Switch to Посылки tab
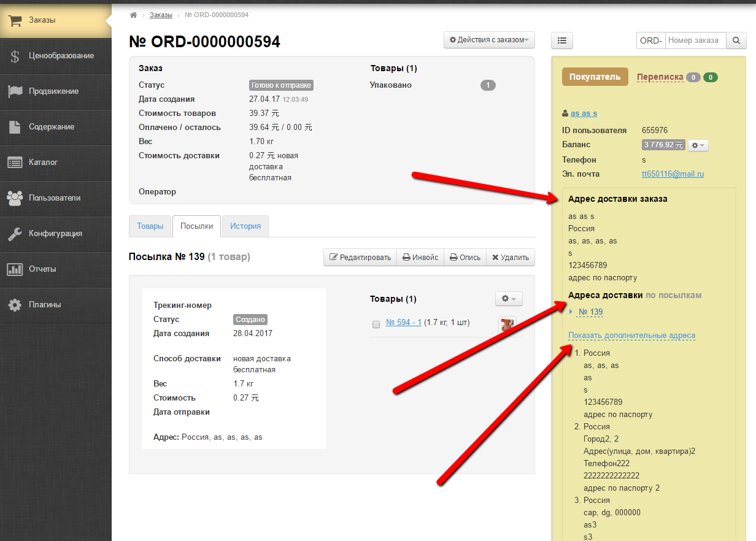The height and width of the screenshot is (541, 756). [196, 226]
